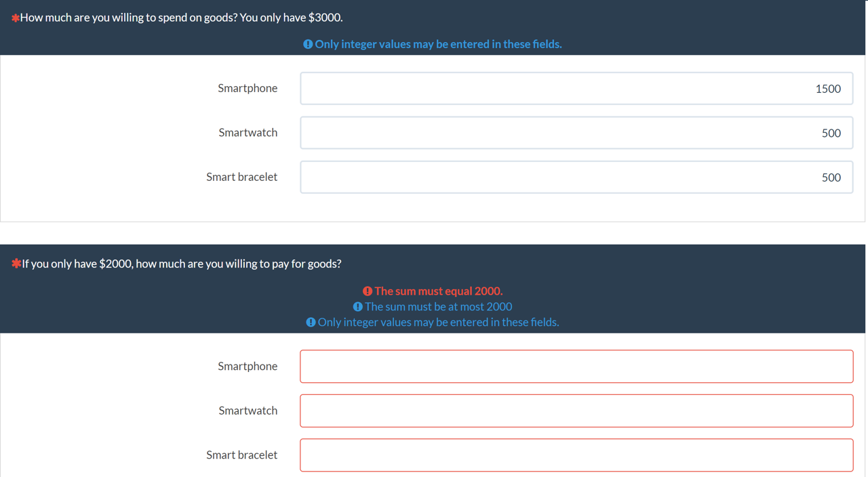868x477 pixels.
Task: Click the Smartphone label in the $2000 question
Action: coord(248,366)
